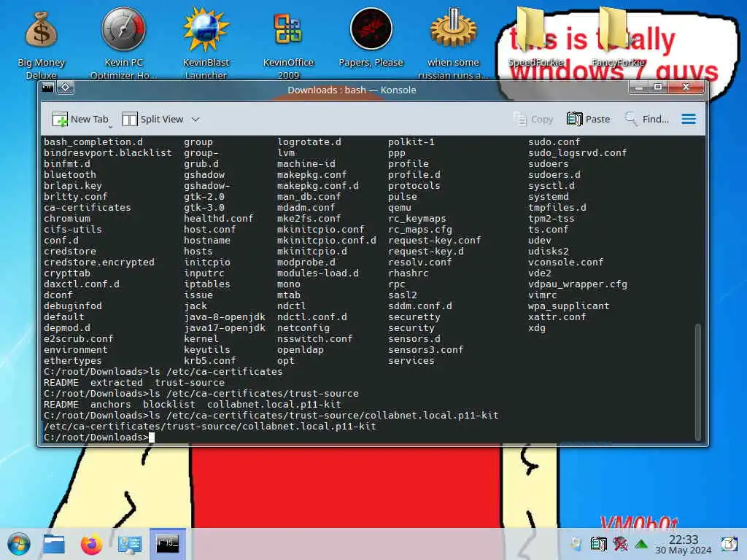Click 'mkinitcpio.conf' in the terminal listing
Image resolution: width=747 pixels, height=560 pixels.
(x=321, y=230)
